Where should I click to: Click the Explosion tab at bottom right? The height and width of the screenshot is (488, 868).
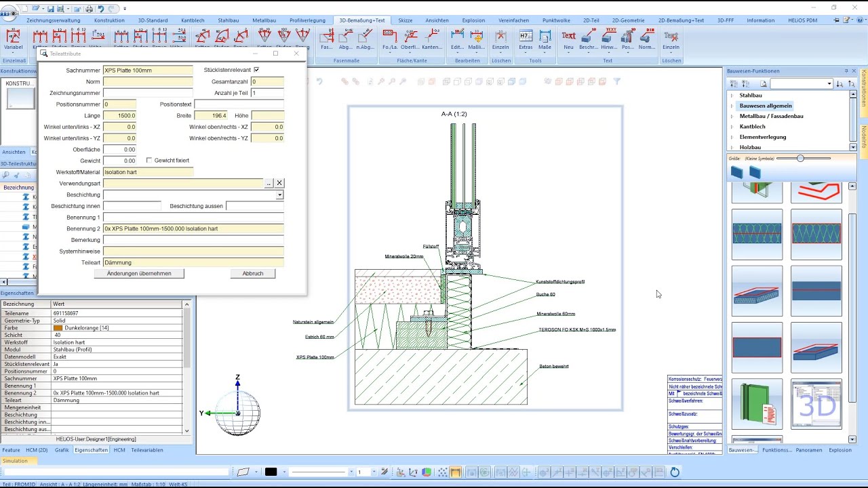pyautogui.click(x=840, y=450)
